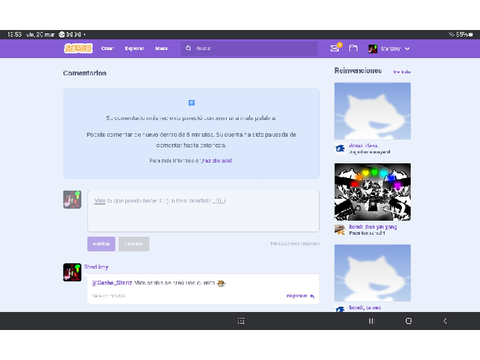Open the app drawer grid icon
The width and height of the screenshot is (480, 360).
(241, 321)
